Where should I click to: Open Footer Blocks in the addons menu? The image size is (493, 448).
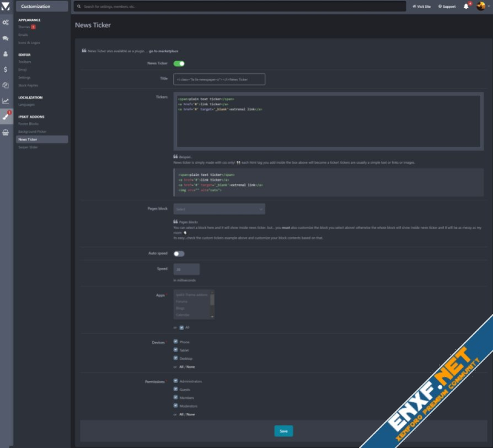29,124
